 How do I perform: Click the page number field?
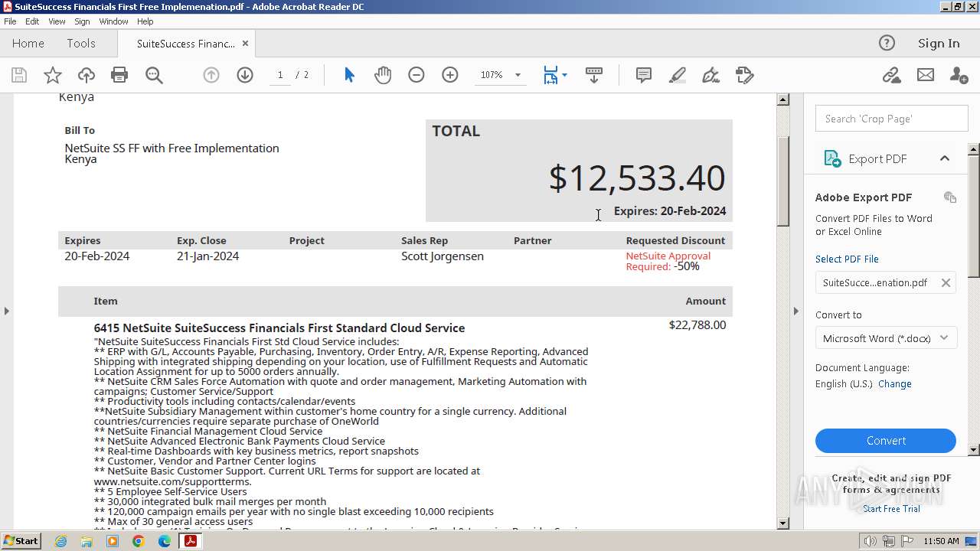tap(280, 75)
